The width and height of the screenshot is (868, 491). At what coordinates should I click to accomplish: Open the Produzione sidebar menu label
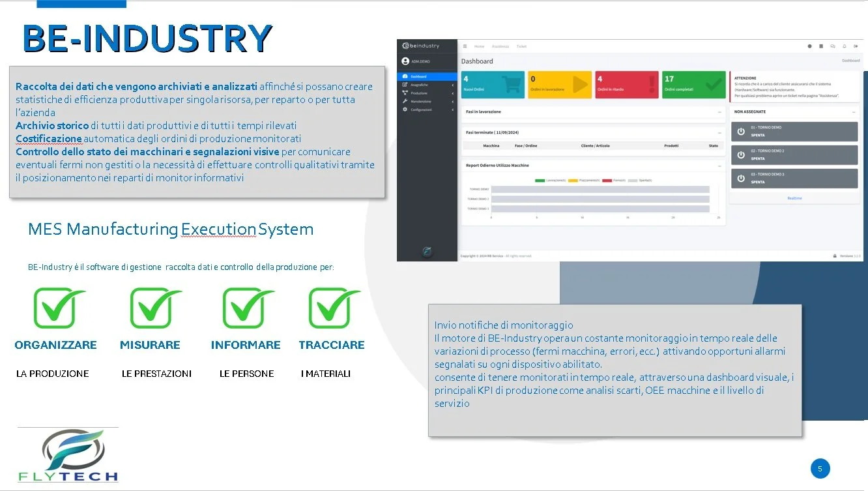coord(419,93)
